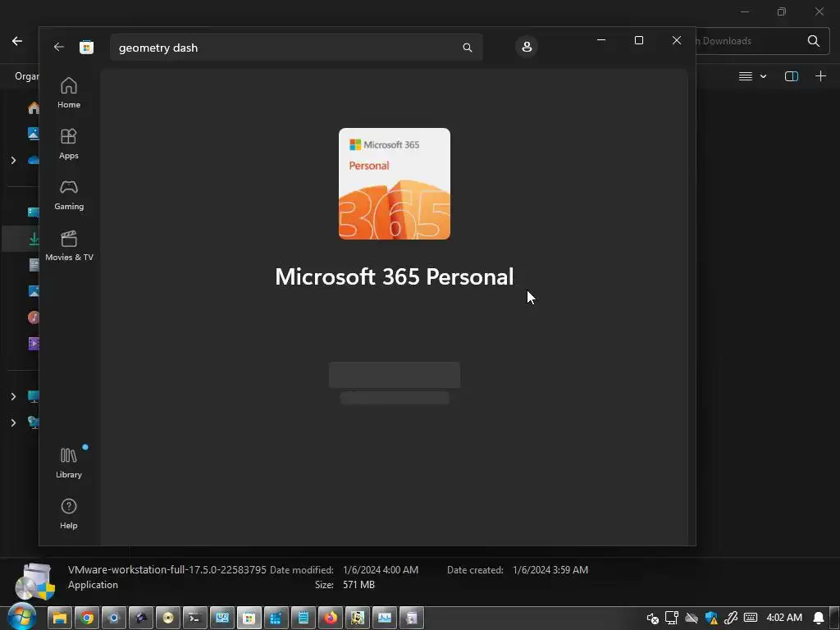Click the Microsoft 365 Personal product image
This screenshot has width=840, height=630.
click(x=395, y=184)
